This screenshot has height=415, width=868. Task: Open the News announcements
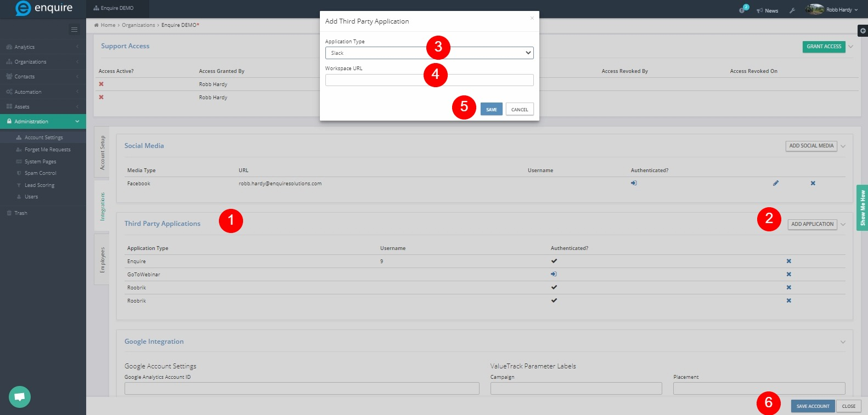(767, 10)
